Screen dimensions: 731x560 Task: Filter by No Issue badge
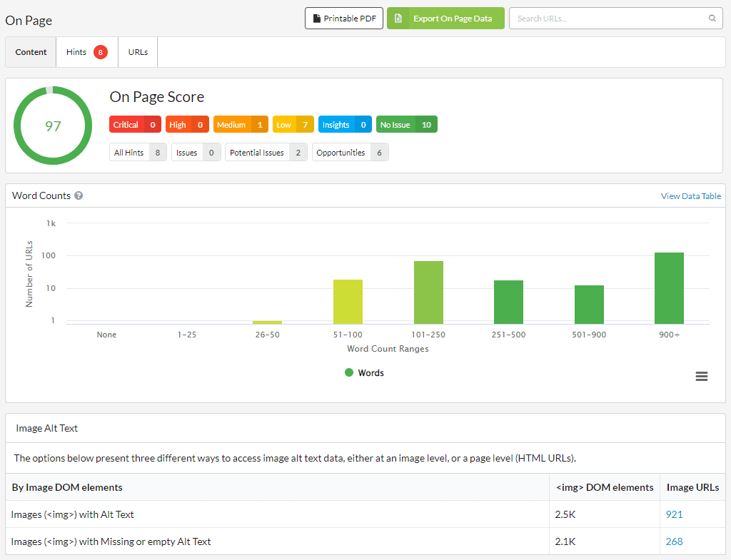(406, 124)
